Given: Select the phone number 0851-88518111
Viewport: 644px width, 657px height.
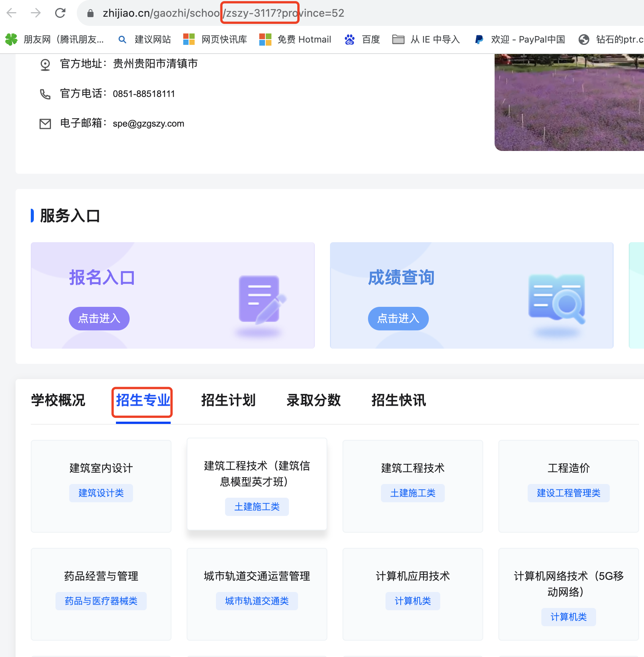Looking at the screenshot, I should (144, 94).
